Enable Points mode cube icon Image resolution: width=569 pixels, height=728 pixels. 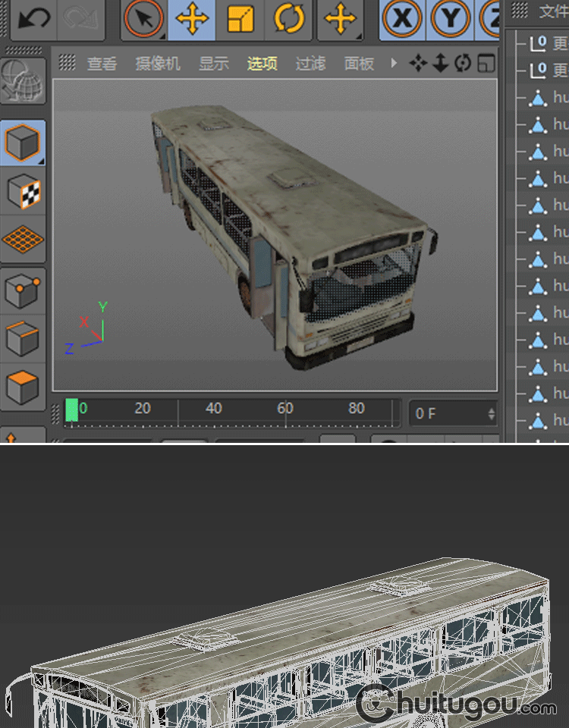24,289
